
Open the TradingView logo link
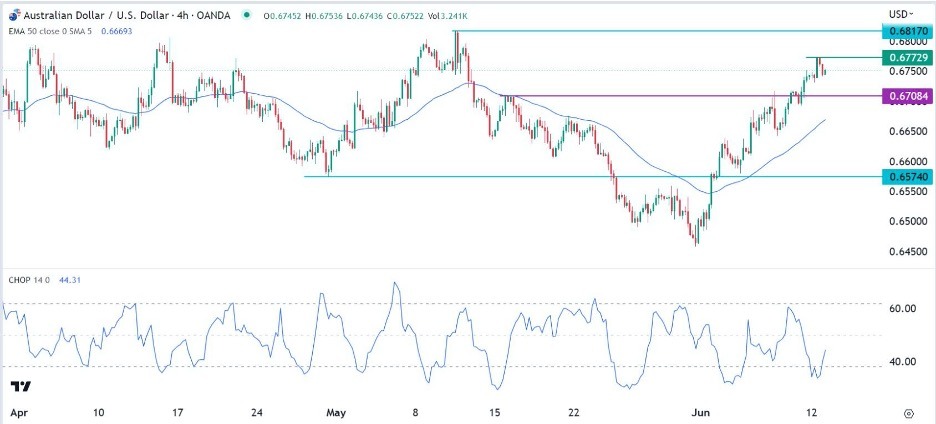point(21,387)
